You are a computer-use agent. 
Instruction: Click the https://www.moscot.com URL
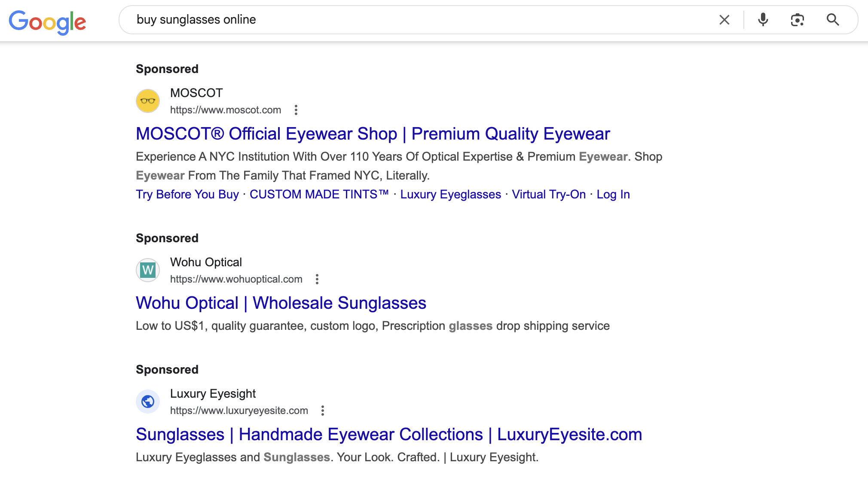226,110
